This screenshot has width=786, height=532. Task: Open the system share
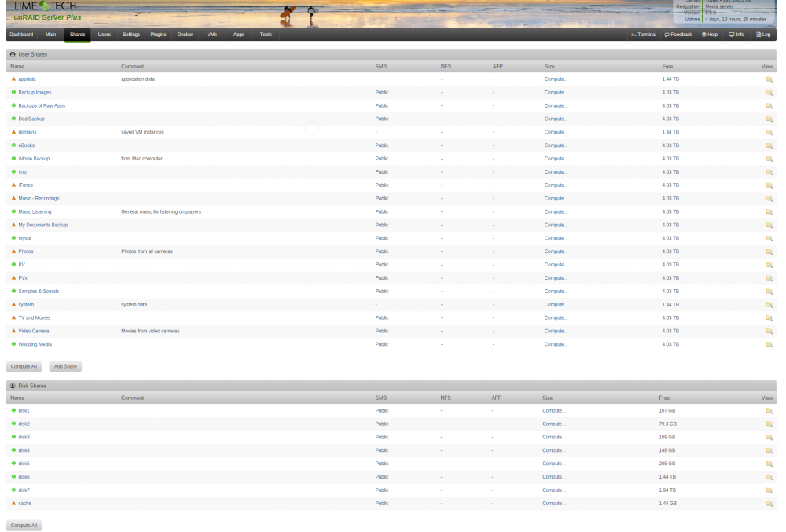pyautogui.click(x=26, y=305)
